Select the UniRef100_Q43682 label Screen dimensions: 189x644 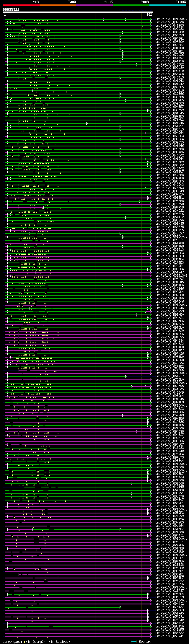click(x=170, y=64)
